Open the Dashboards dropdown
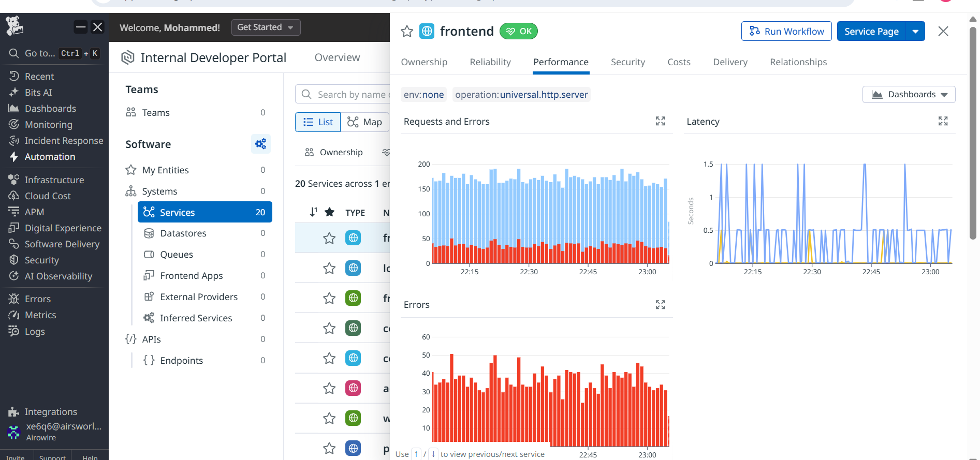This screenshot has height=460, width=980. (x=909, y=95)
